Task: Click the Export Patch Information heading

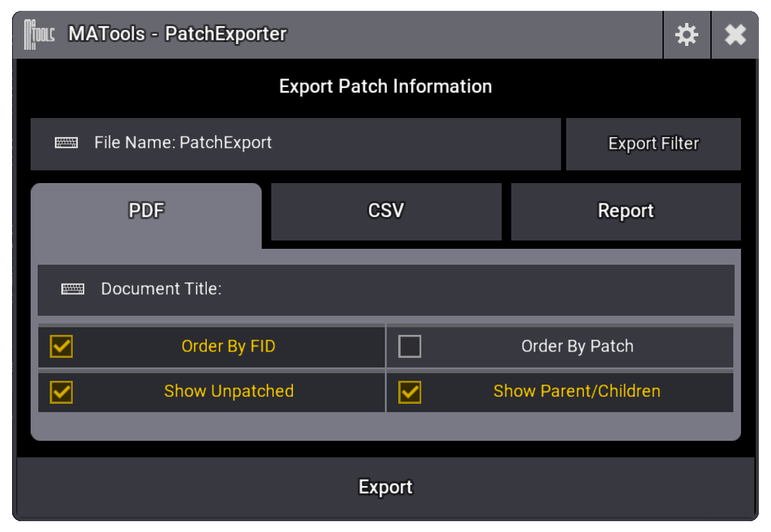Action: tap(385, 87)
